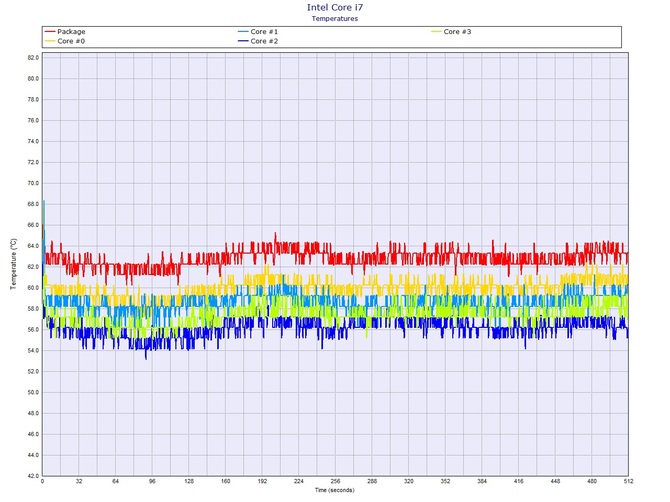Click the Core #0 legend label
This screenshot has height=502, width=670.
[x=71, y=41]
